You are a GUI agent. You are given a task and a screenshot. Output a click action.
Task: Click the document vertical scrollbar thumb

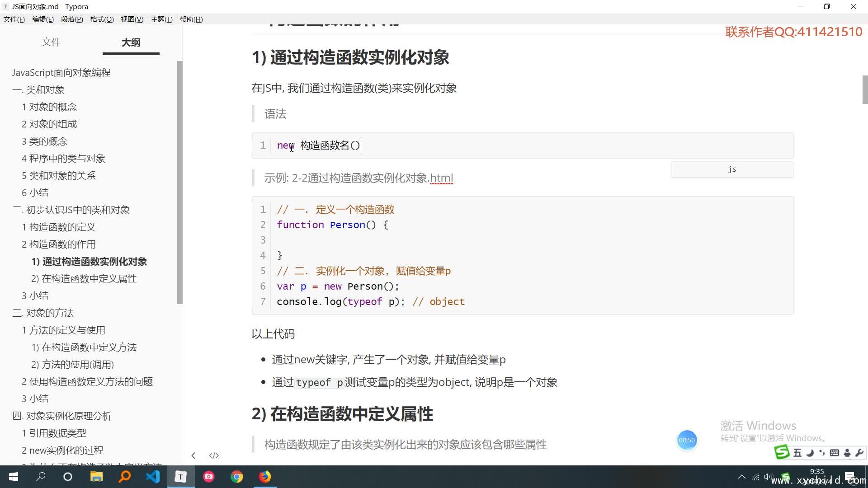[865, 89]
